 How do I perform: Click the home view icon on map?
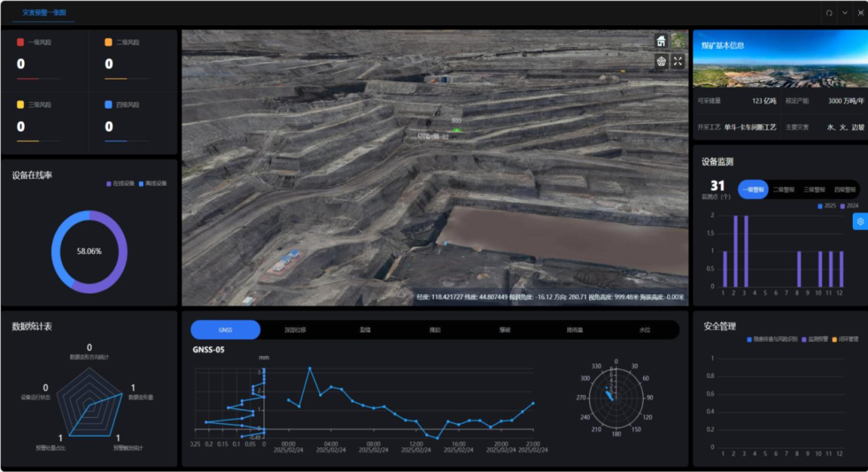(x=661, y=41)
